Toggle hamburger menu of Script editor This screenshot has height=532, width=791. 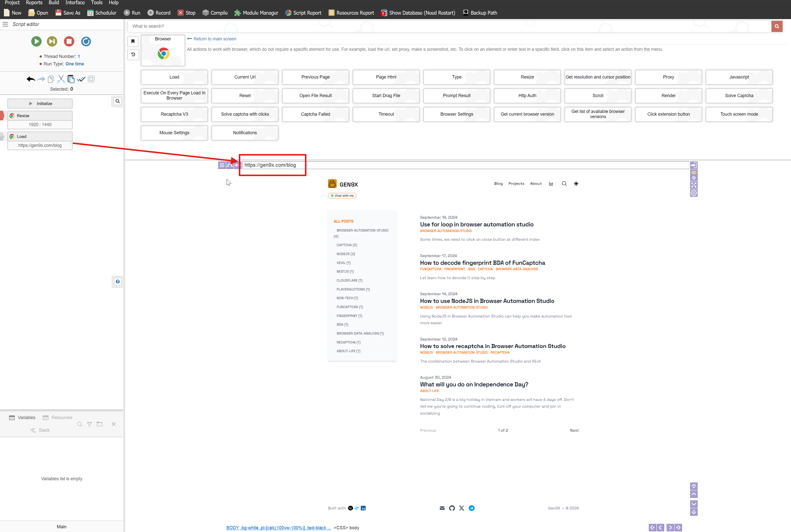point(5,24)
